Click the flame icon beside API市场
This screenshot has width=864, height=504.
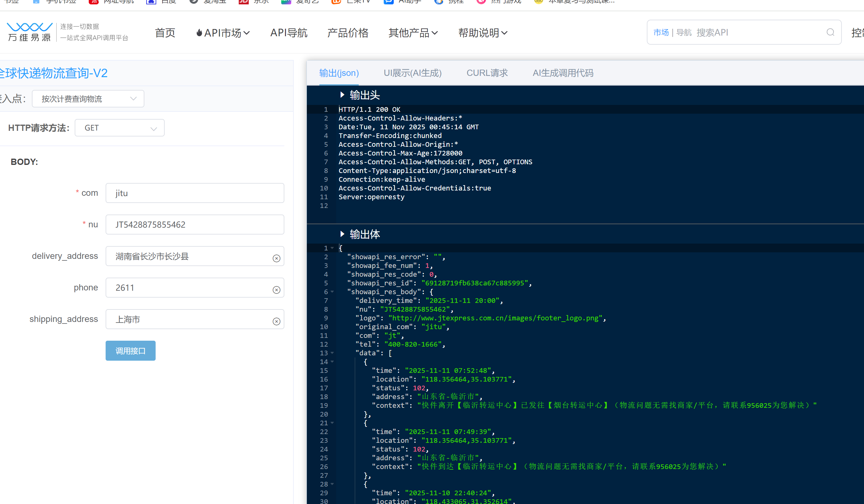click(199, 32)
